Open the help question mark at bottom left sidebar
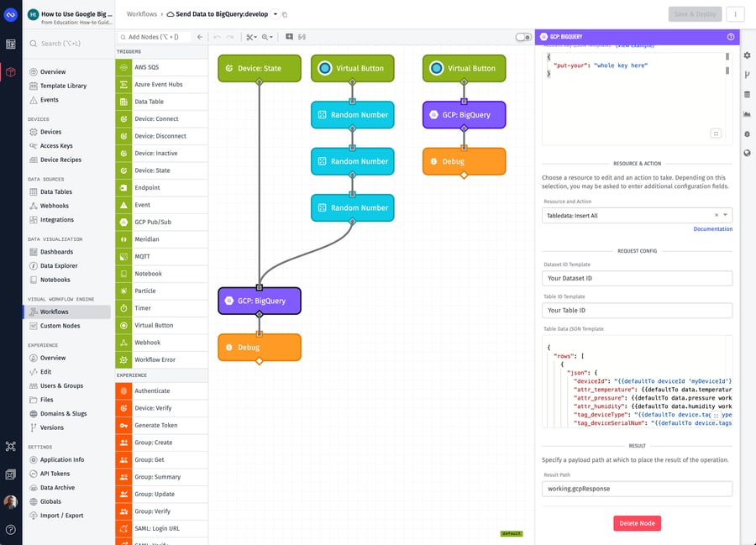Viewport: 756px width, 545px height. 10,529
